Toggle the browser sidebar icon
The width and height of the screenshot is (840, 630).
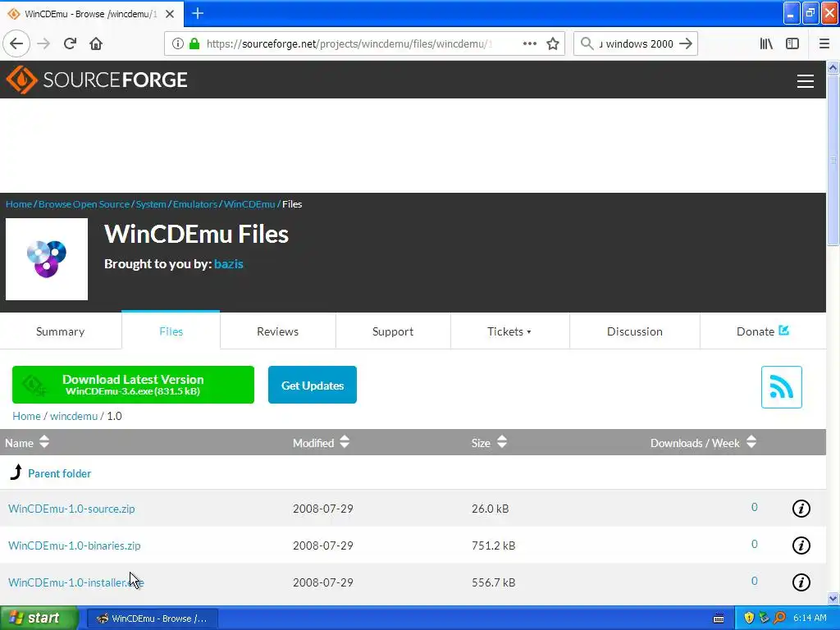click(x=792, y=43)
